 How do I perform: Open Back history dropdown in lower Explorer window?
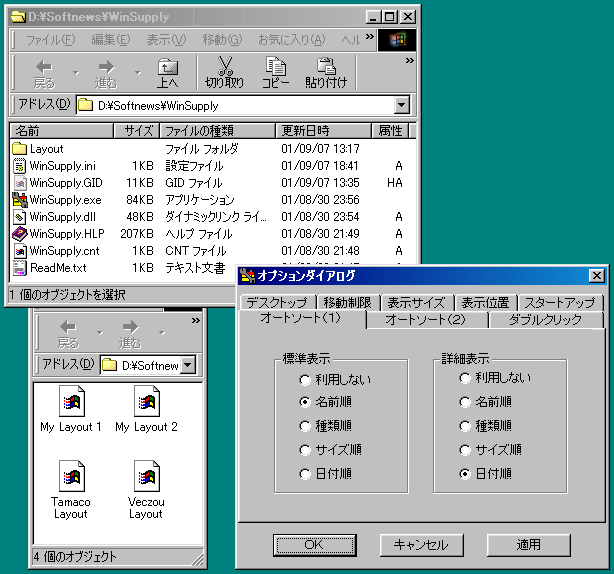pos(100,333)
